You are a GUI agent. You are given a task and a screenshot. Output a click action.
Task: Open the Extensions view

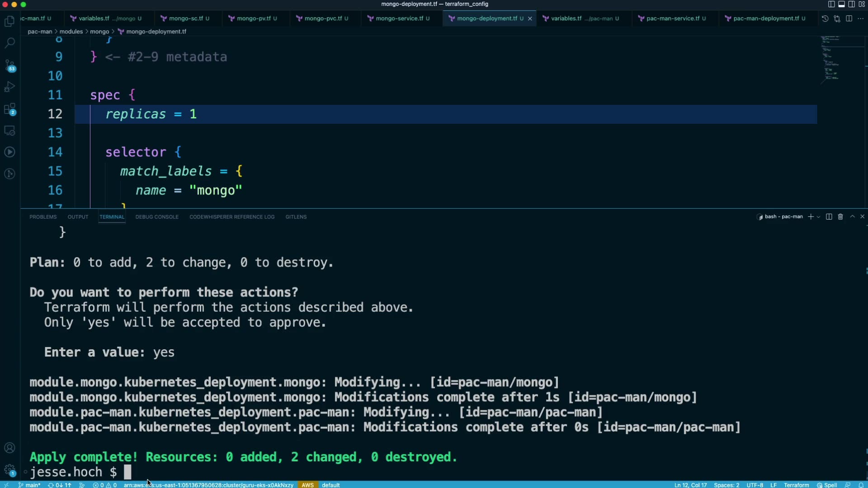pyautogui.click(x=10, y=109)
